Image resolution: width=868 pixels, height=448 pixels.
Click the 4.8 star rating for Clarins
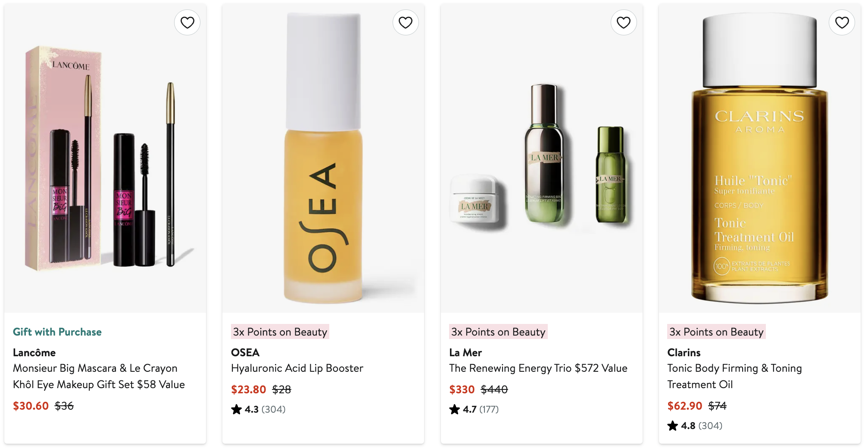point(695,426)
